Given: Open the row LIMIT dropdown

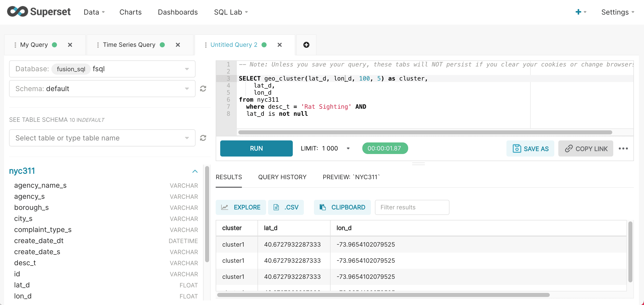Looking at the screenshot, I should click(x=326, y=148).
